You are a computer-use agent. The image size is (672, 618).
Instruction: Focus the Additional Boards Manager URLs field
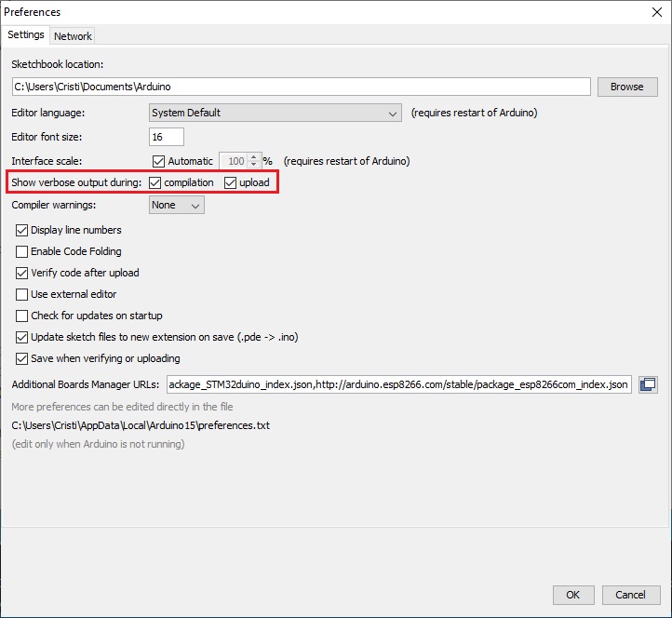tap(398, 384)
